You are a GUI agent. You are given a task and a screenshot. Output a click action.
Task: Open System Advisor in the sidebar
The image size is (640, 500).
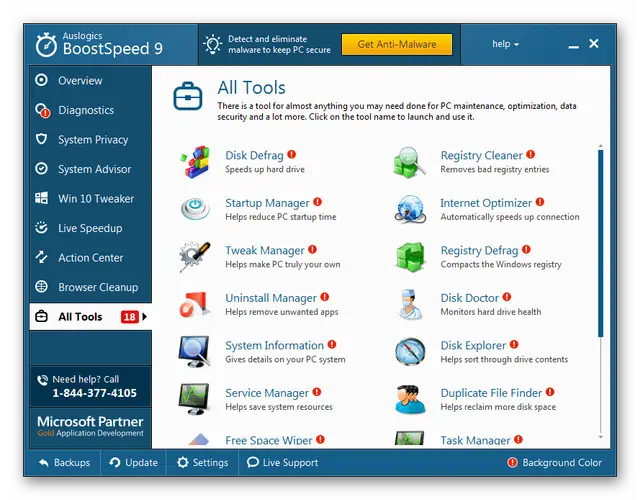tap(91, 169)
